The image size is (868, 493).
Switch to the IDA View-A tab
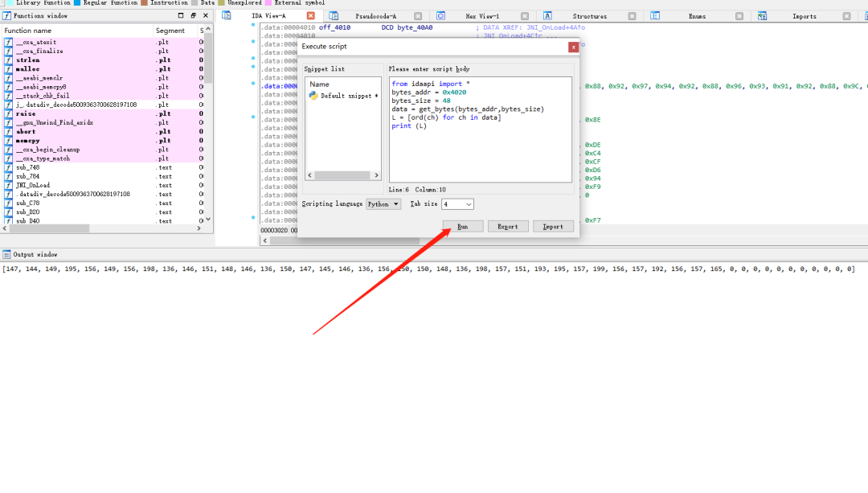click(x=268, y=16)
